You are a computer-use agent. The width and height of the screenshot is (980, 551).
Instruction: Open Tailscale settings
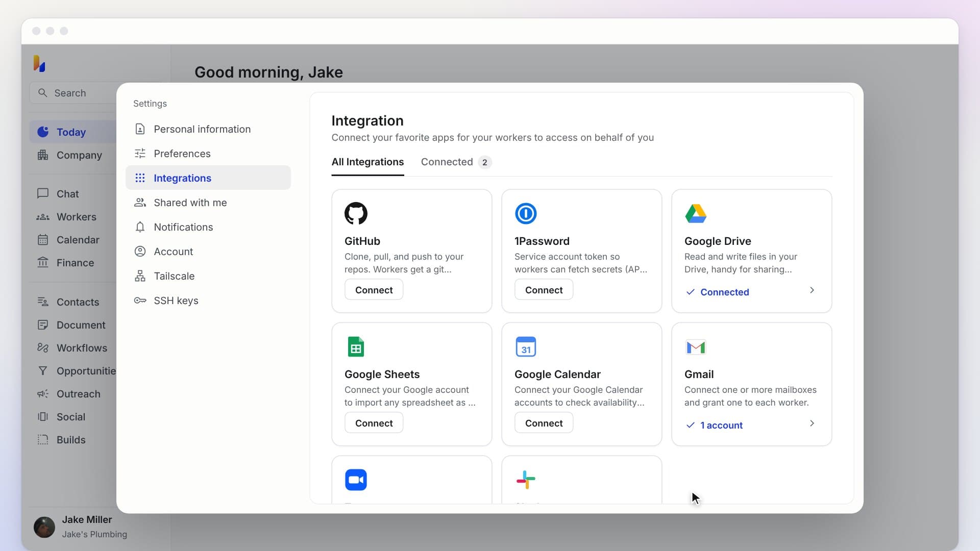click(x=208, y=275)
